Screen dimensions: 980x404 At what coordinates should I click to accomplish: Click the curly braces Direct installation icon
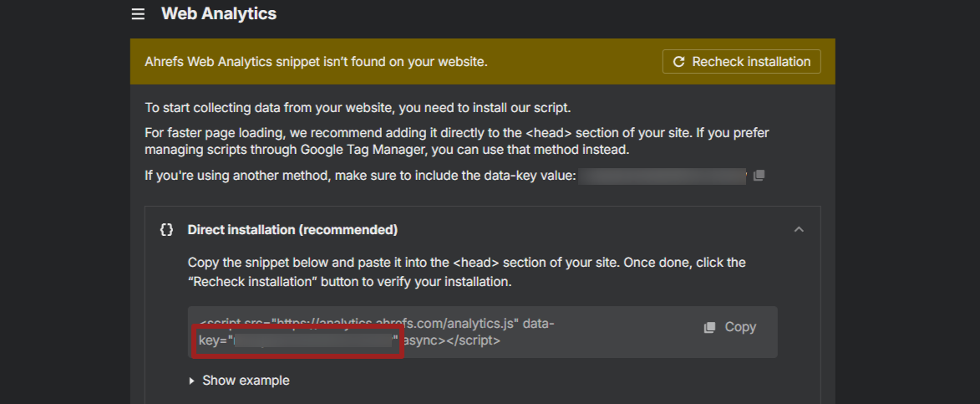tap(166, 229)
